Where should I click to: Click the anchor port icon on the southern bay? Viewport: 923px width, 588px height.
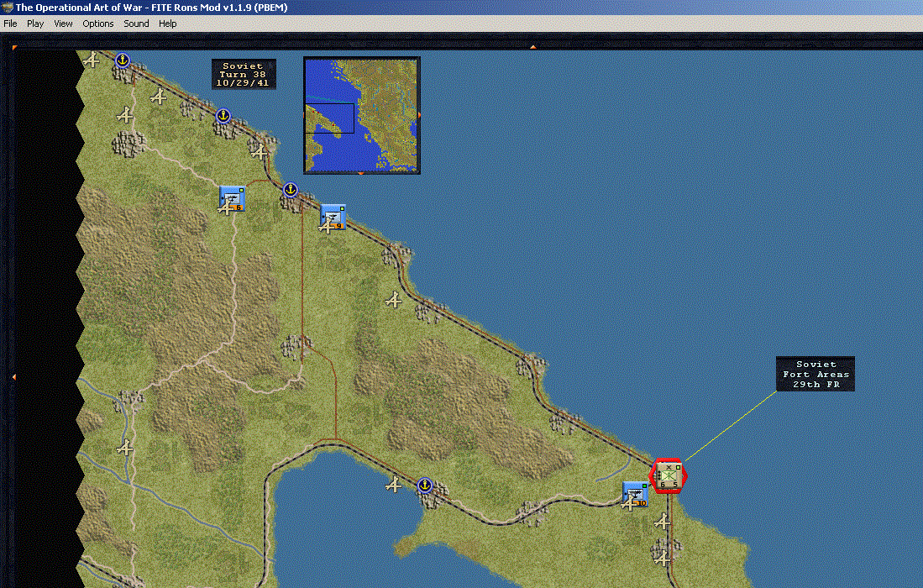pyautogui.click(x=424, y=486)
